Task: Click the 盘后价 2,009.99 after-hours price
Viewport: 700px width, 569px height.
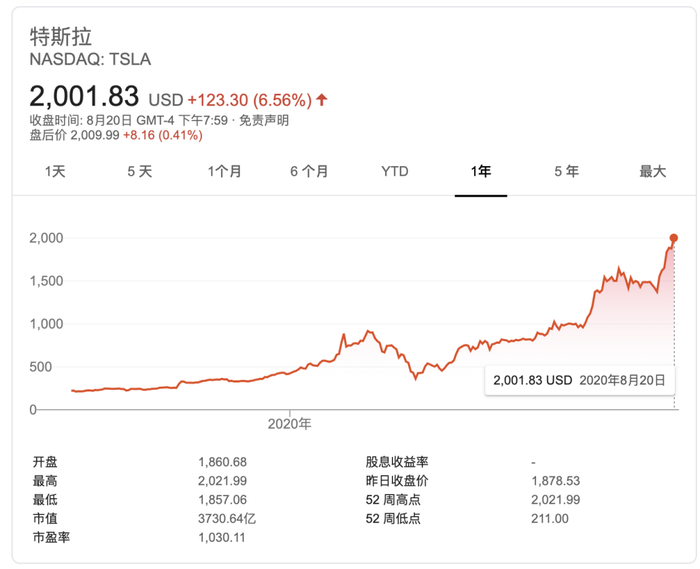Action: pyautogui.click(x=75, y=135)
